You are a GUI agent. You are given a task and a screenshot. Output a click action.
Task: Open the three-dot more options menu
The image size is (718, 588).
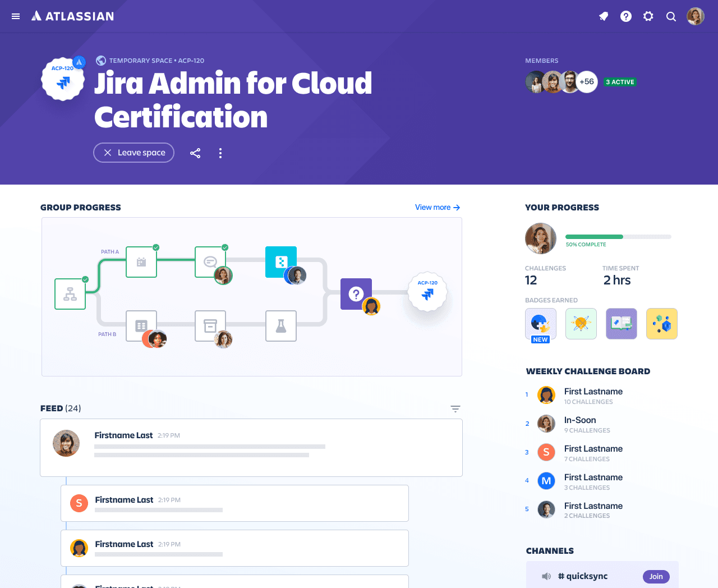click(x=220, y=153)
